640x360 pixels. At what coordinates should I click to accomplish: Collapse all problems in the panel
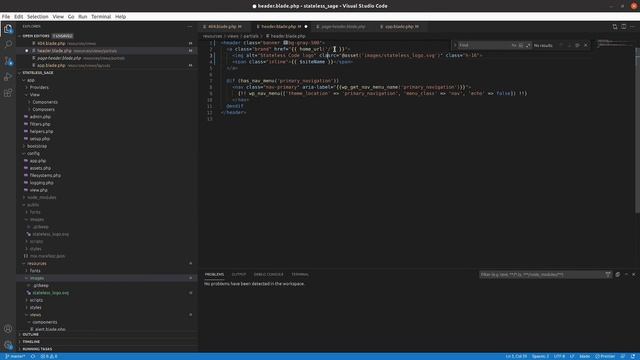coord(618,275)
